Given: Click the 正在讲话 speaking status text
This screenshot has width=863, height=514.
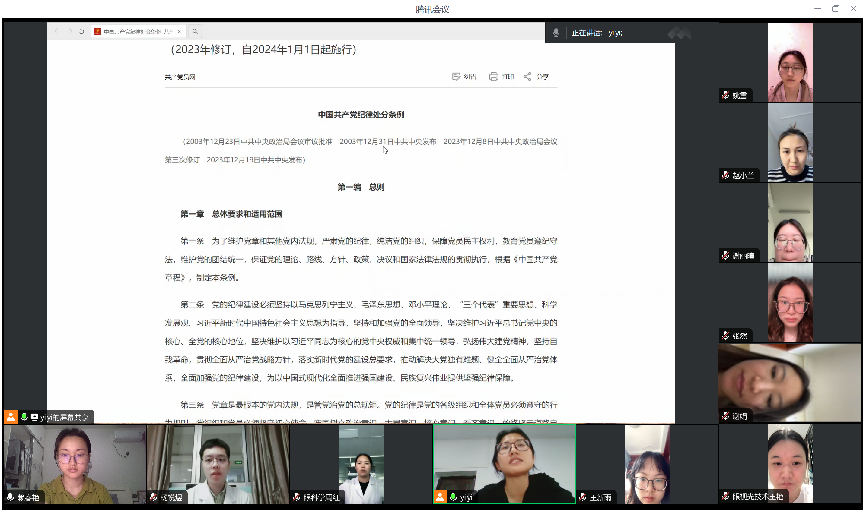Looking at the screenshot, I should point(587,33).
